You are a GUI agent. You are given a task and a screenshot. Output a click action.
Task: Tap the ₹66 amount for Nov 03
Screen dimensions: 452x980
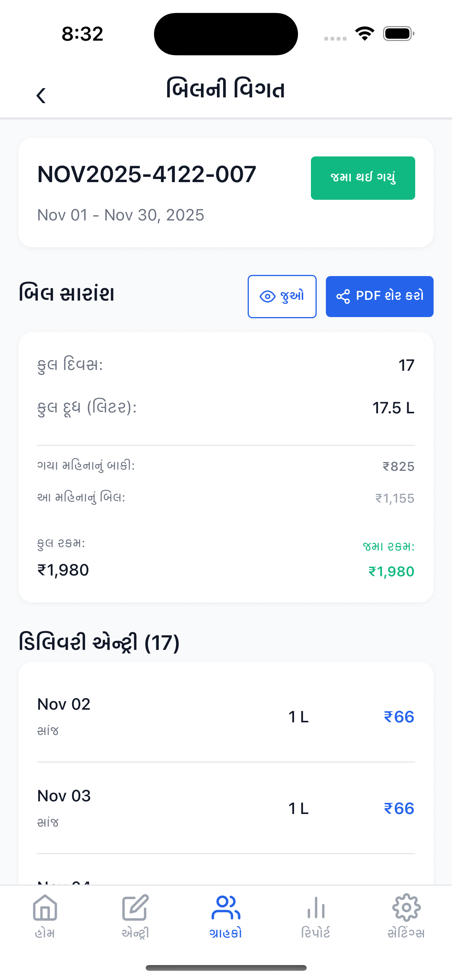pos(399,808)
